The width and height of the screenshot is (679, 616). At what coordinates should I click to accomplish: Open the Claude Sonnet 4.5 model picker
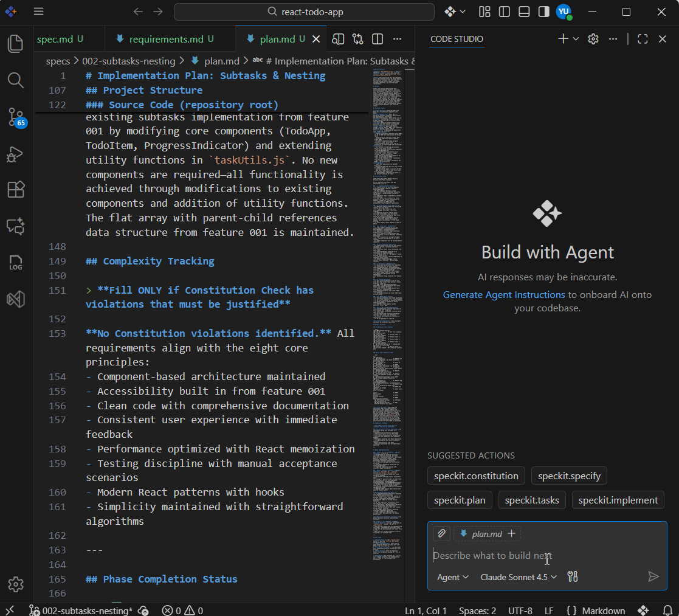pyautogui.click(x=519, y=576)
